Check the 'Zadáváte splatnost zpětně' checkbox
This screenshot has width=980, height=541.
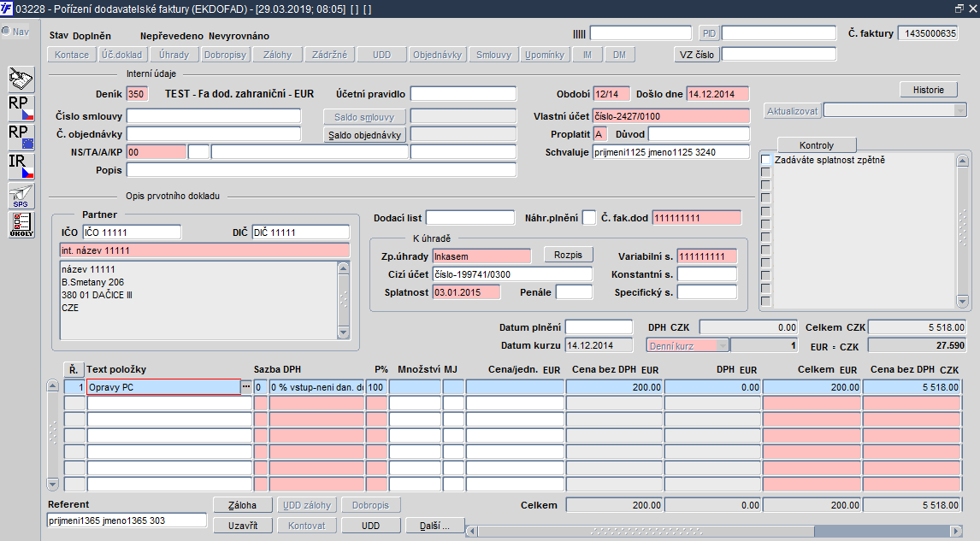click(x=765, y=160)
